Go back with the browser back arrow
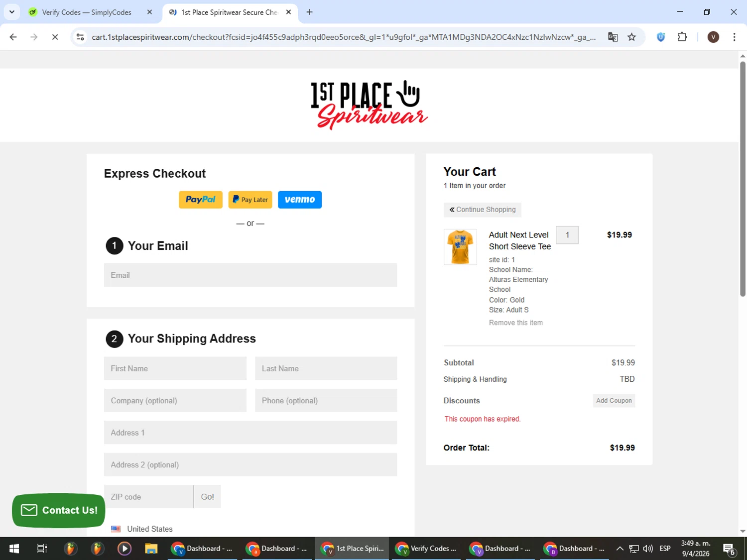The height and width of the screenshot is (560, 747). (13, 37)
